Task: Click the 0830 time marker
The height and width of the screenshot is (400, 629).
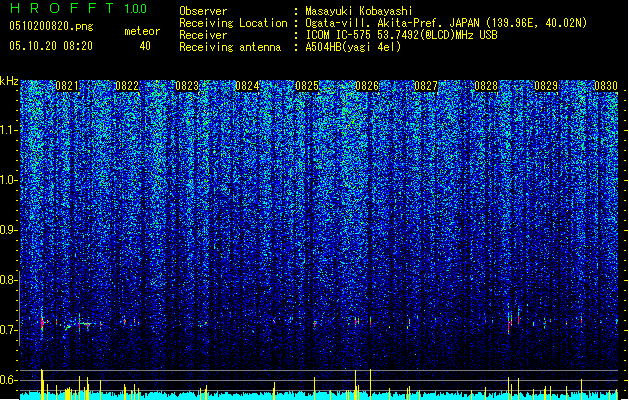Action: (x=606, y=86)
